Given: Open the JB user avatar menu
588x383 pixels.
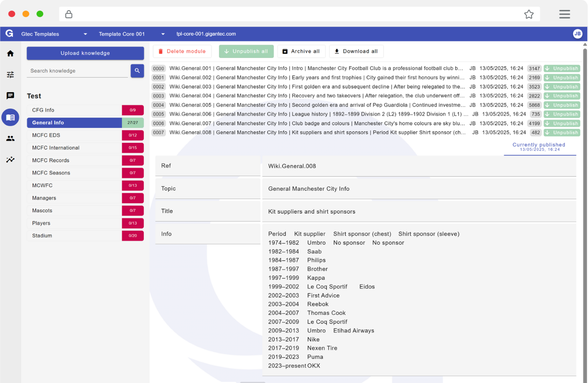Looking at the screenshot, I should click(577, 34).
